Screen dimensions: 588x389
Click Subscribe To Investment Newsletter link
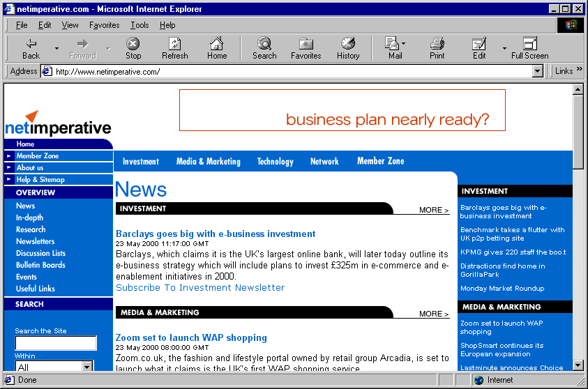tap(200, 287)
